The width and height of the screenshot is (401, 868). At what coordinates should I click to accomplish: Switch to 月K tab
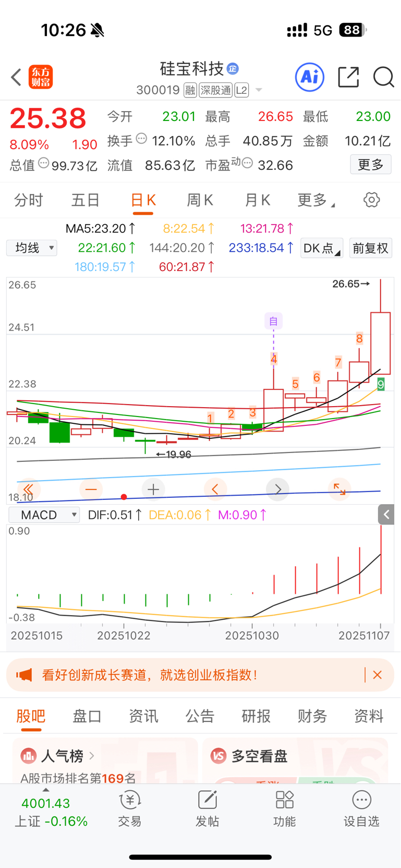coord(258,200)
